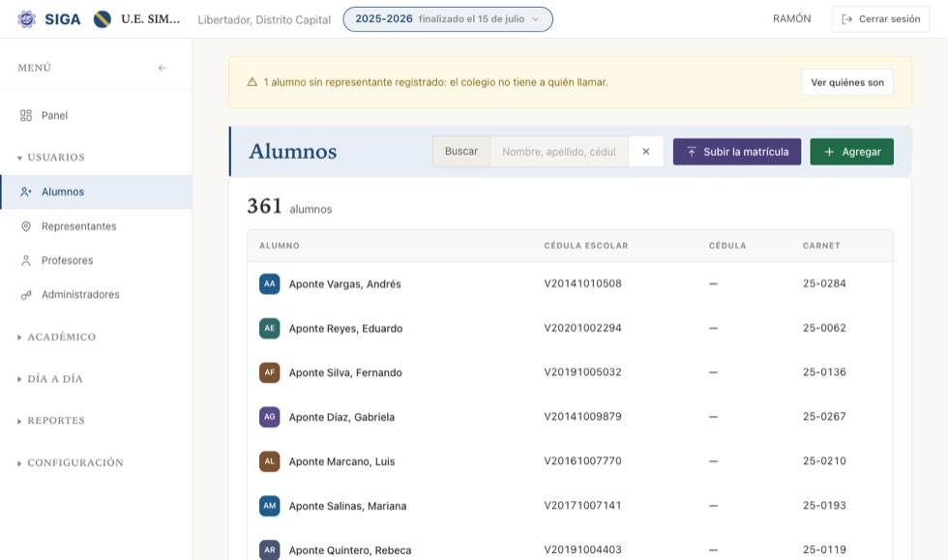Click the plus icon on Agregar
Image resolution: width=948 pixels, height=560 pixels.
click(829, 152)
